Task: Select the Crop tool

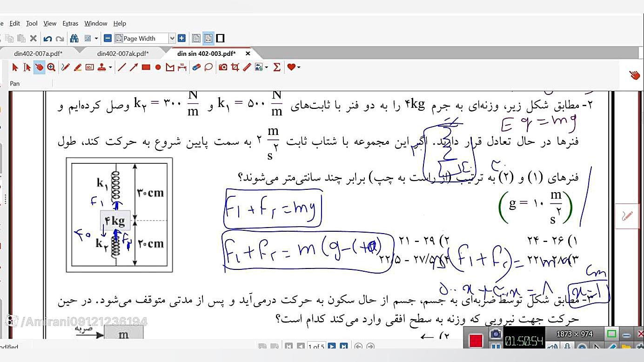Action: point(235,67)
